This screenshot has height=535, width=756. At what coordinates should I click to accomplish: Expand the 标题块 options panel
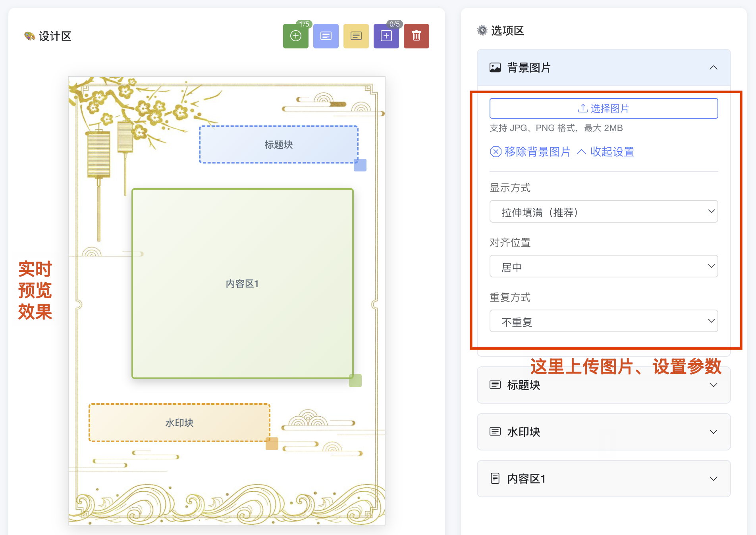[x=713, y=385]
